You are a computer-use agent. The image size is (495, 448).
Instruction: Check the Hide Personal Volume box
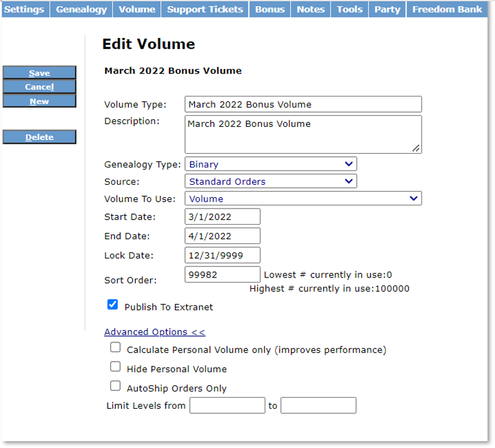[115, 367]
